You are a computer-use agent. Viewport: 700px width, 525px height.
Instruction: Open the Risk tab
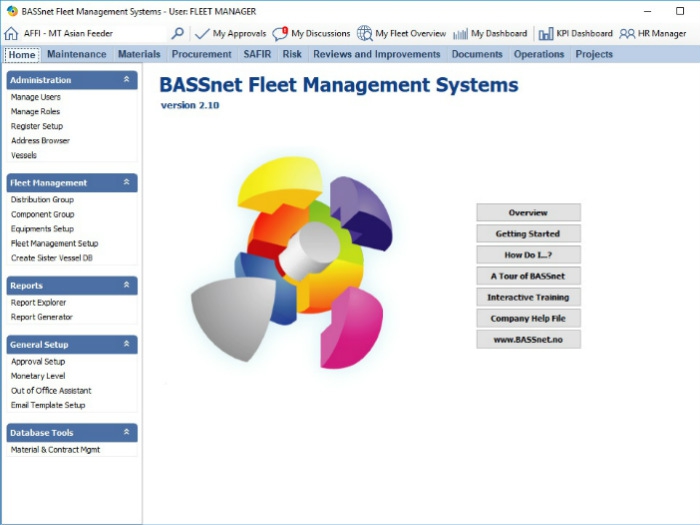pyautogui.click(x=292, y=54)
